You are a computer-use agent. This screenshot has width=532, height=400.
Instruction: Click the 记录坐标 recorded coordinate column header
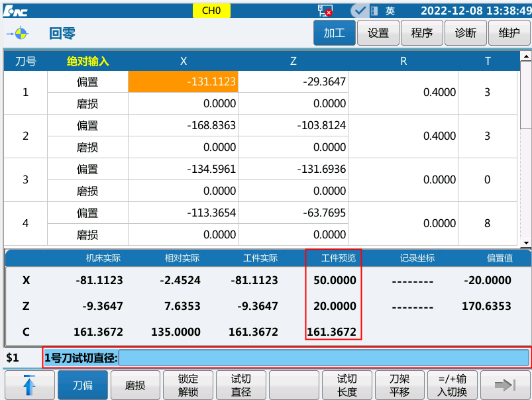tap(417, 258)
